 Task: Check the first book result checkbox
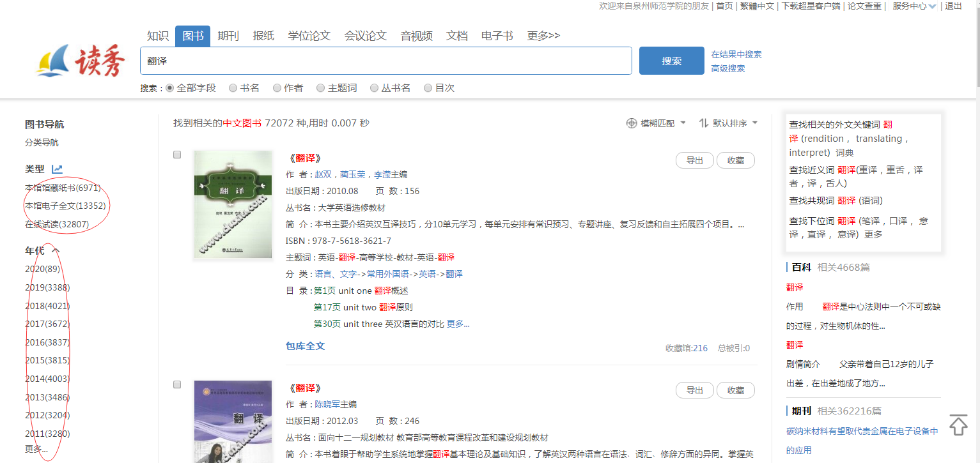[x=177, y=155]
